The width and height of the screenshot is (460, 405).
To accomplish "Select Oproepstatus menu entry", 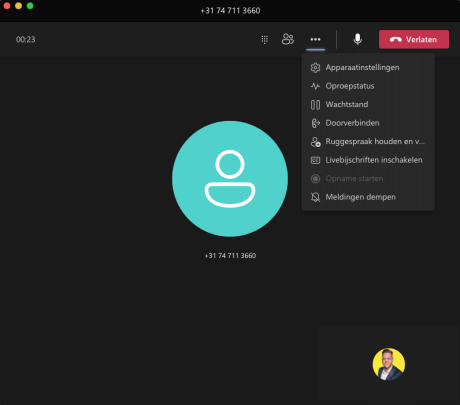I will point(368,86).
